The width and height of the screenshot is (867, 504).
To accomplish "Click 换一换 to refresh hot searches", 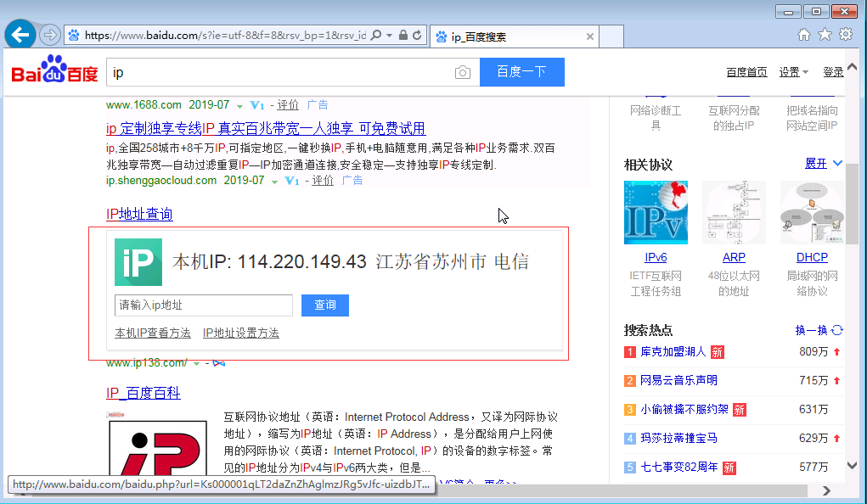I will pyautogui.click(x=819, y=330).
